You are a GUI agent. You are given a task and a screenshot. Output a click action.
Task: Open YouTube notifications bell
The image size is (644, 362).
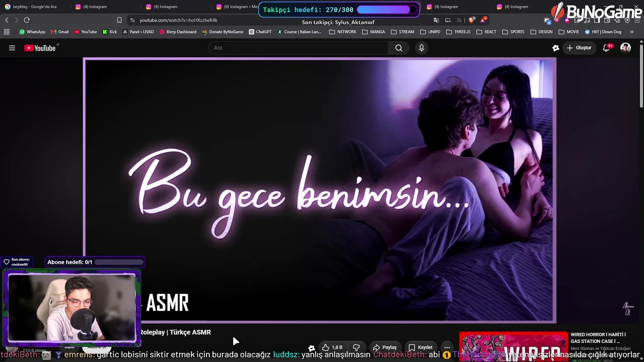pos(607,48)
